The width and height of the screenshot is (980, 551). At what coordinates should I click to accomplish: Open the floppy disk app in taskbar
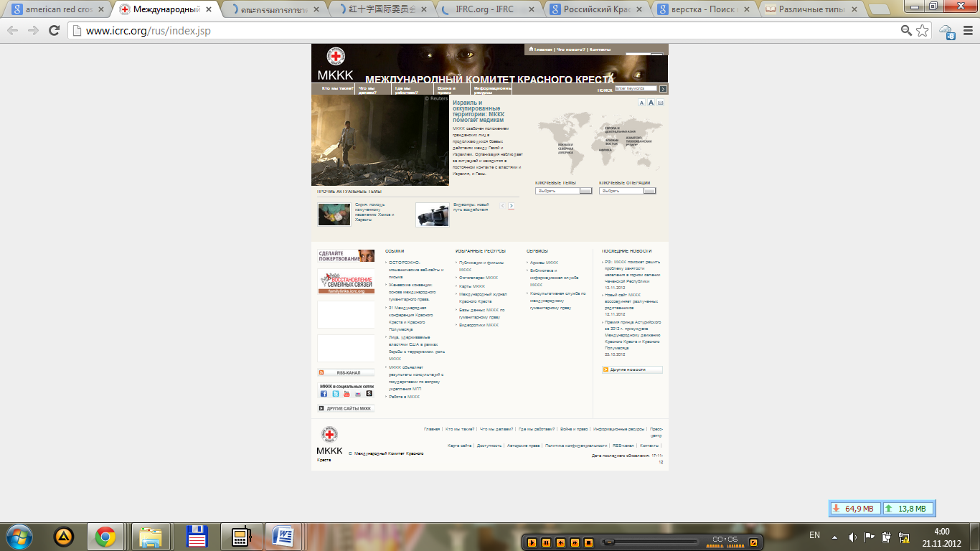tap(197, 537)
